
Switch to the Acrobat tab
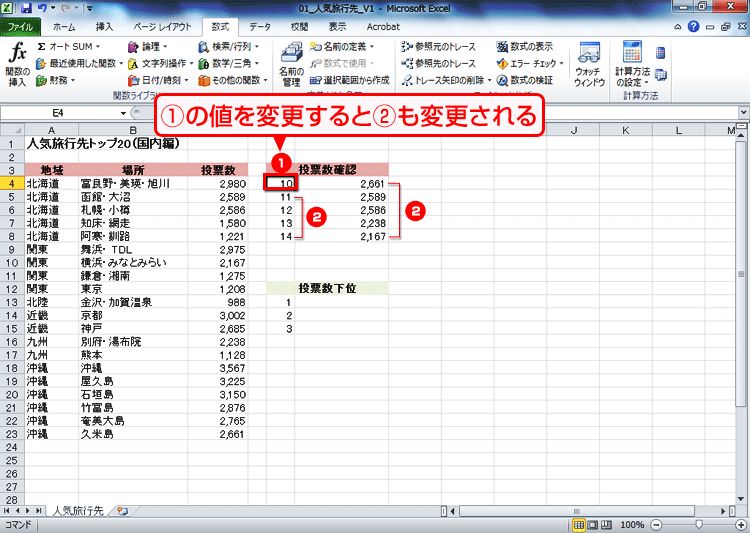383,27
